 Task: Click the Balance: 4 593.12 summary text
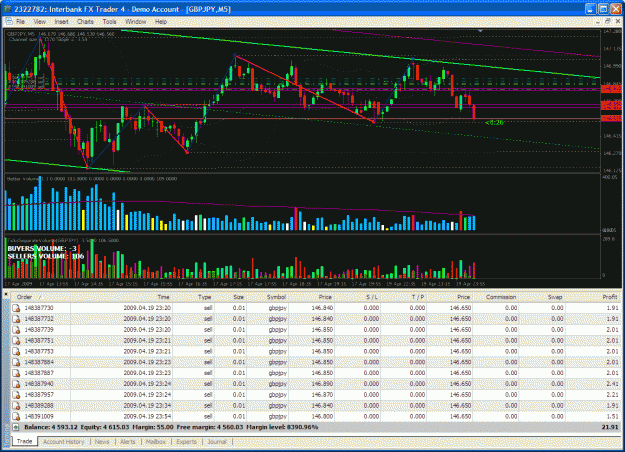[51, 427]
